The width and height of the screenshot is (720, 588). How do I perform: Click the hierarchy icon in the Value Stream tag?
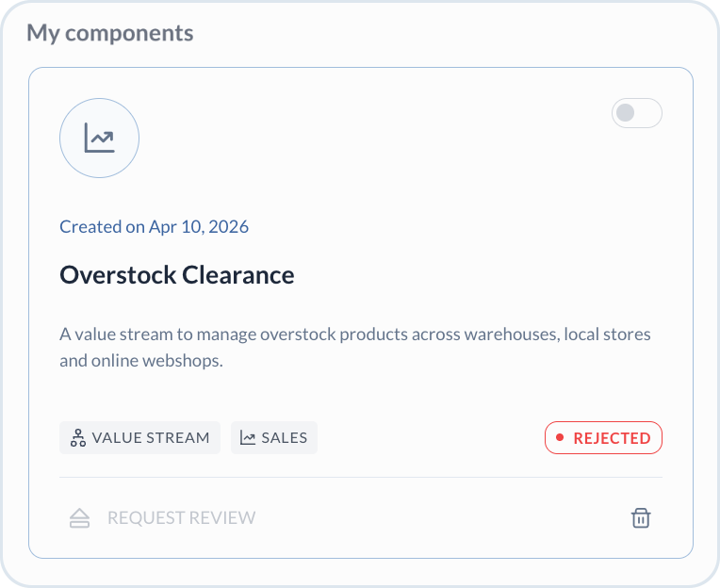tap(78, 437)
